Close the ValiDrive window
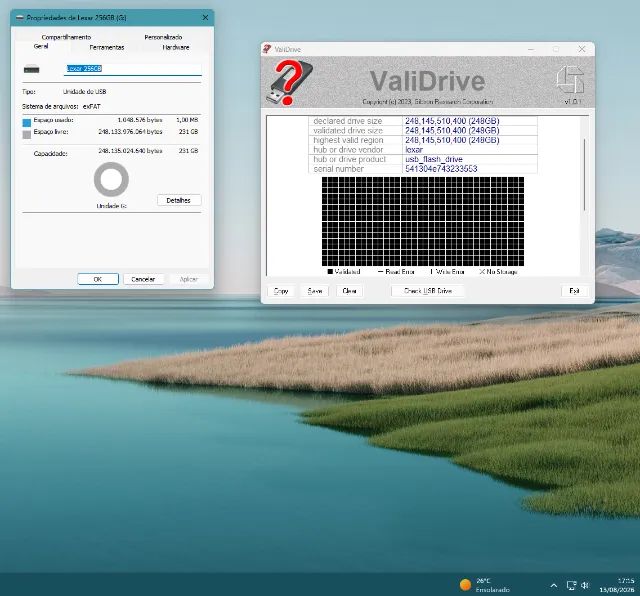Screen dimensions: 640x596 pyautogui.click(x=582, y=49)
